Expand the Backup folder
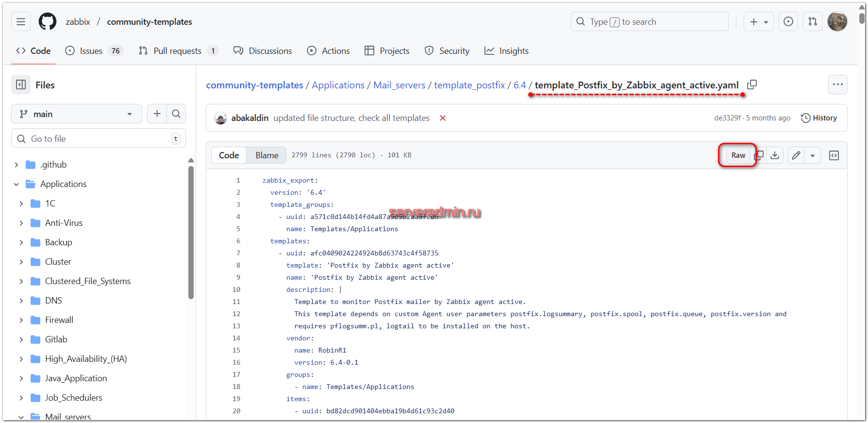Screen dimensions: 868x423 coord(21,242)
